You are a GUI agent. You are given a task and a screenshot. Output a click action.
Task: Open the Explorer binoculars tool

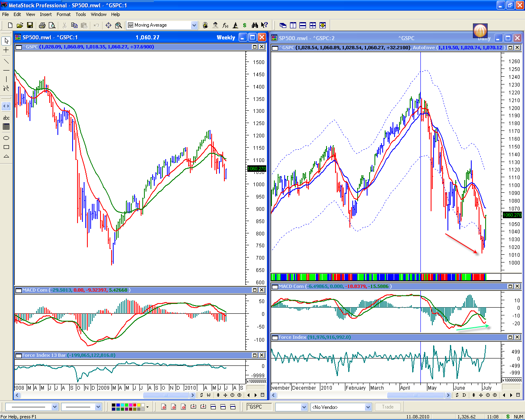click(255, 25)
